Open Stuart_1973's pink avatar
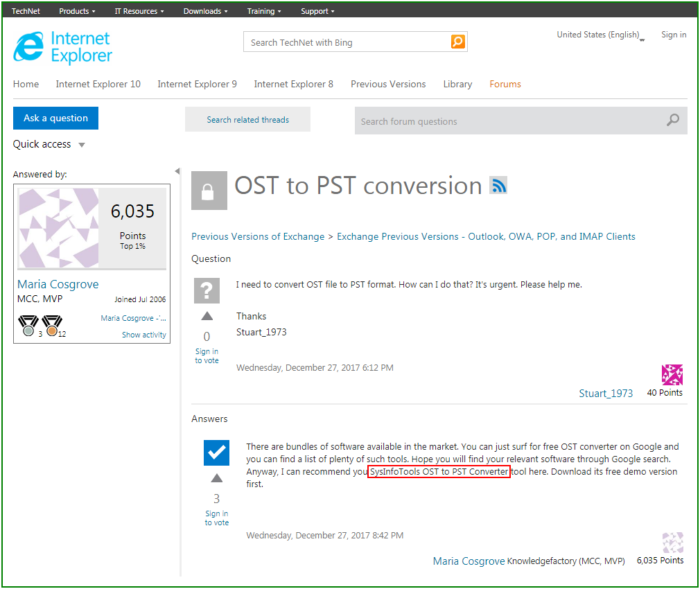The width and height of the screenshot is (700, 589). tap(672, 375)
